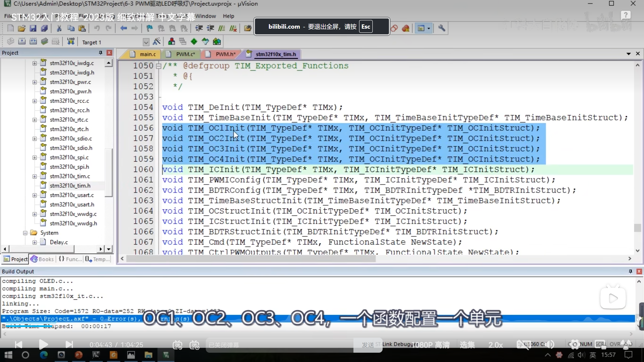Open the Target 1 dropdown
644x362 pixels.
[146, 42]
